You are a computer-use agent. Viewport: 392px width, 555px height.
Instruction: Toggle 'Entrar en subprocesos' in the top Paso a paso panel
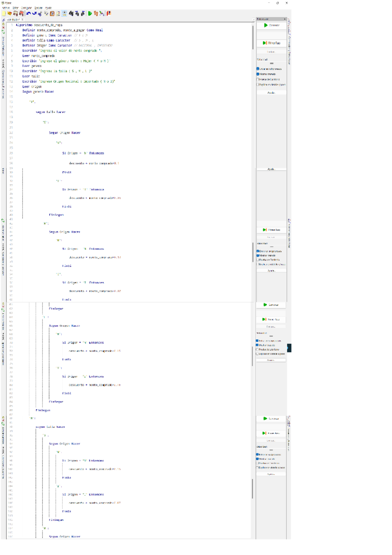[x=258, y=69]
